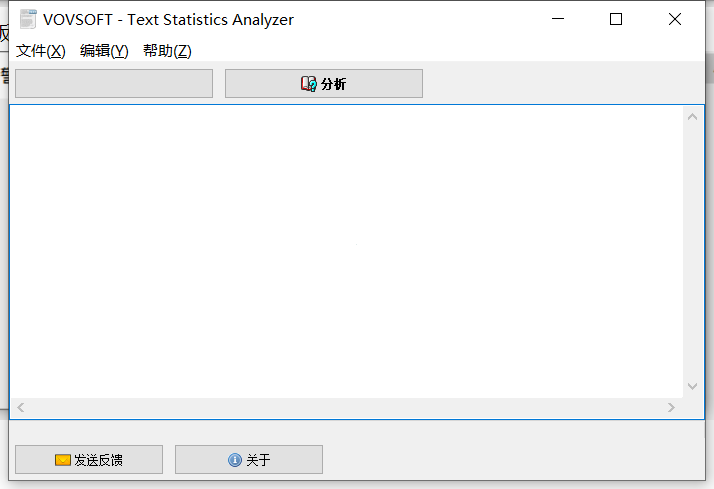Open the 编辑(Y) menu
714x489 pixels.
click(x=104, y=51)
